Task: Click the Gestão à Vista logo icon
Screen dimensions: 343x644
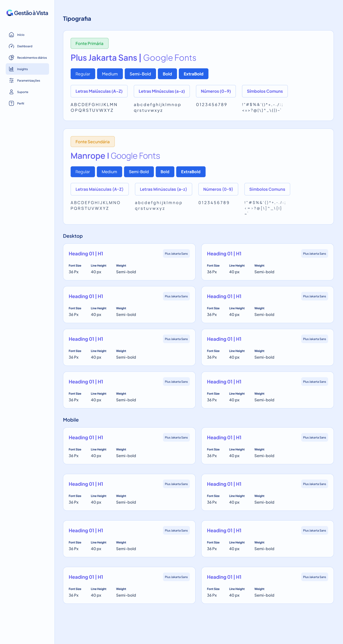Action: coord(10,13)
